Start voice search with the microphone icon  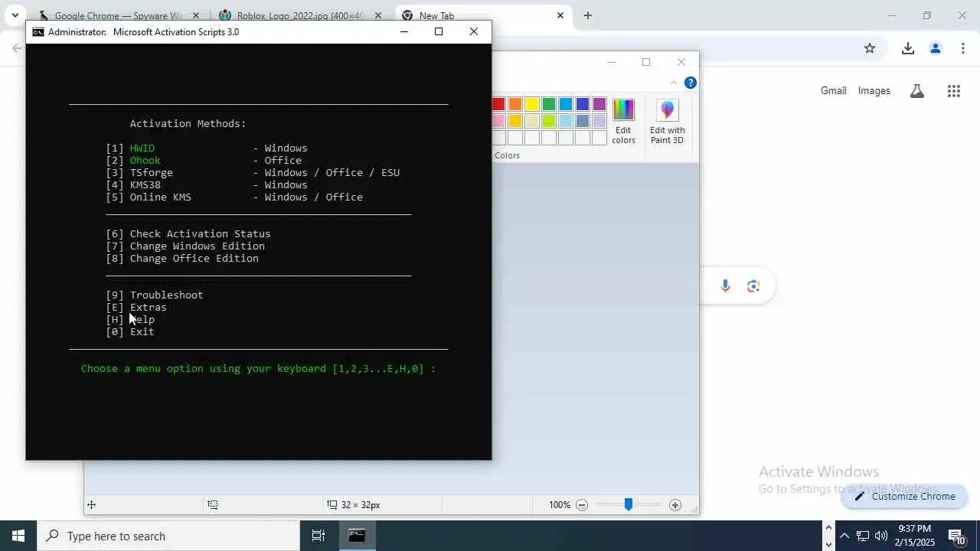(x=726, y=286)
